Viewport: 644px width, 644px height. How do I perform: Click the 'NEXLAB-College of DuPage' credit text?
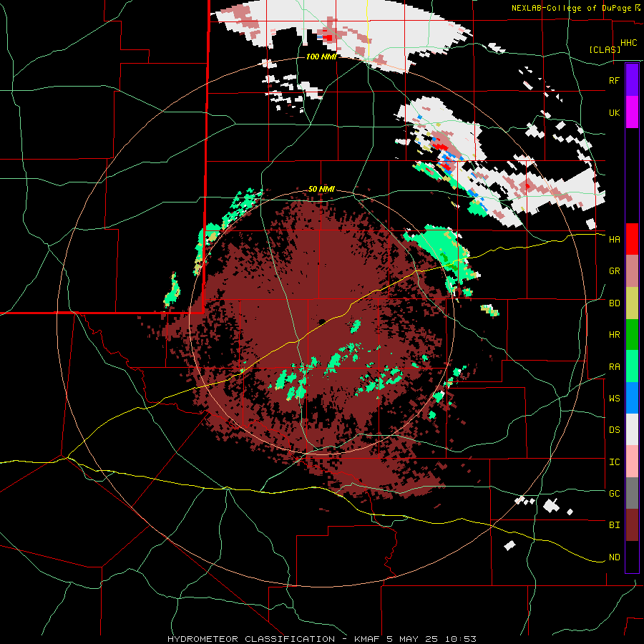coord(572,8)
